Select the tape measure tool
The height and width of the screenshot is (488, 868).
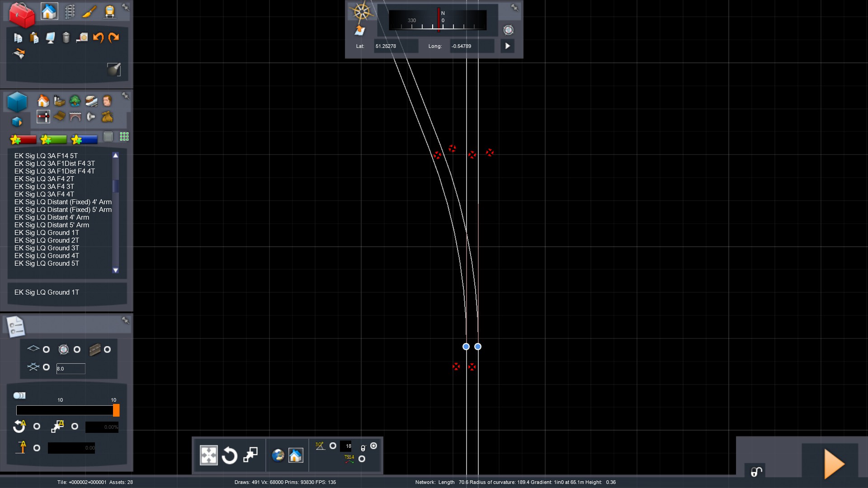click(82, 38)
